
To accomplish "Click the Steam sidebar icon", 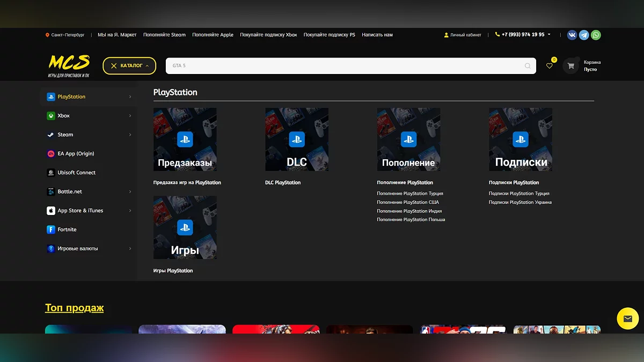I will pyautogui.click(x=50, y=135).
